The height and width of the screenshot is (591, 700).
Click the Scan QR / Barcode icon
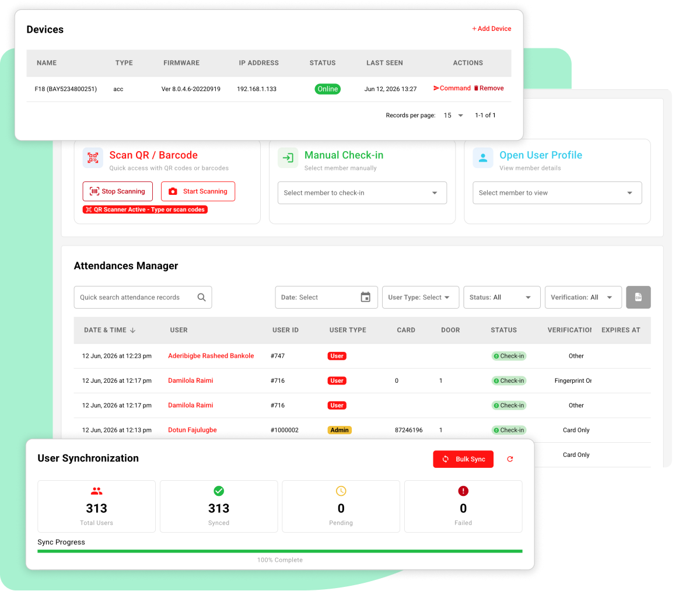pyautogui.click(x=93, y=158)
